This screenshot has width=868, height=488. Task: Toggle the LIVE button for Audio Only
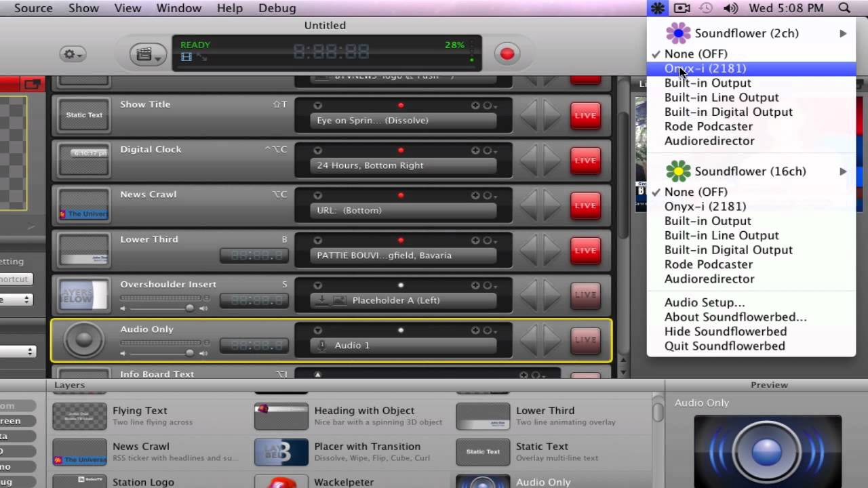(x=585, y=340)
